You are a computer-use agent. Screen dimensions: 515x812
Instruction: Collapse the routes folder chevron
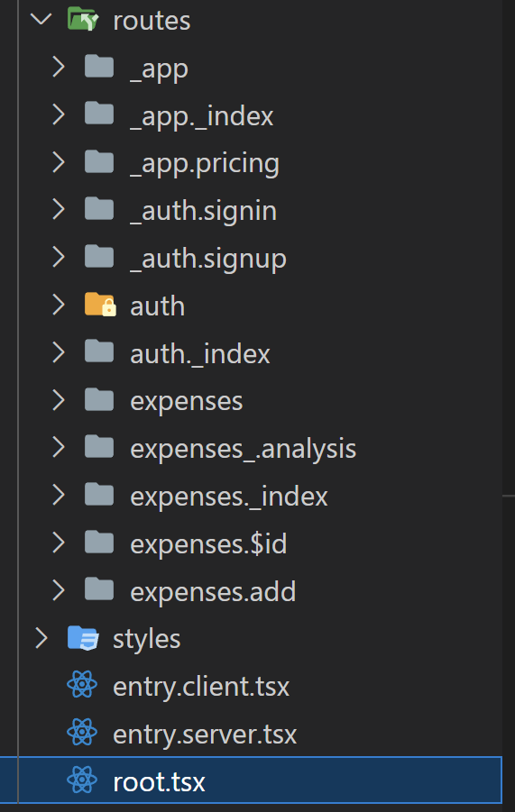pyautogui.click(x=41, y=20)
